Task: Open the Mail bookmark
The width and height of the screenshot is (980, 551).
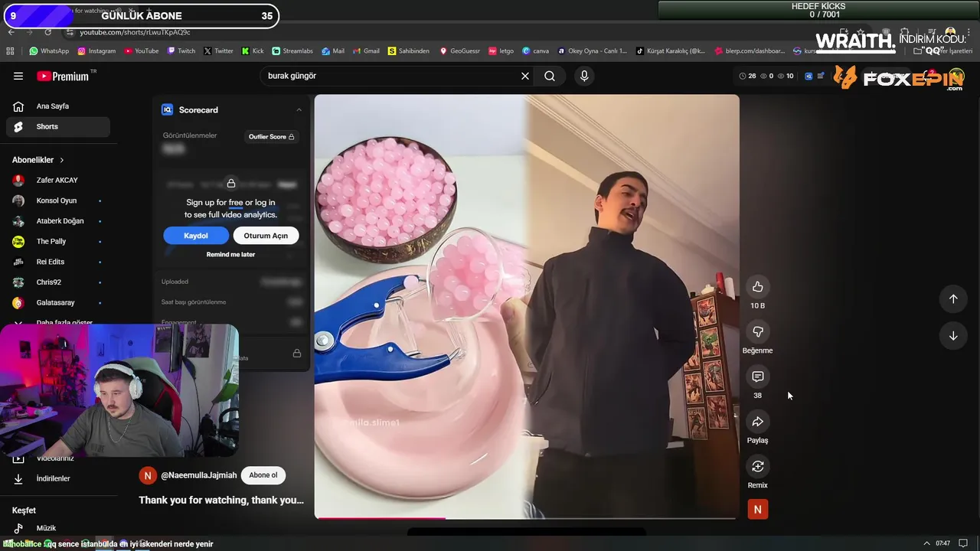Action: click(333, 51)
